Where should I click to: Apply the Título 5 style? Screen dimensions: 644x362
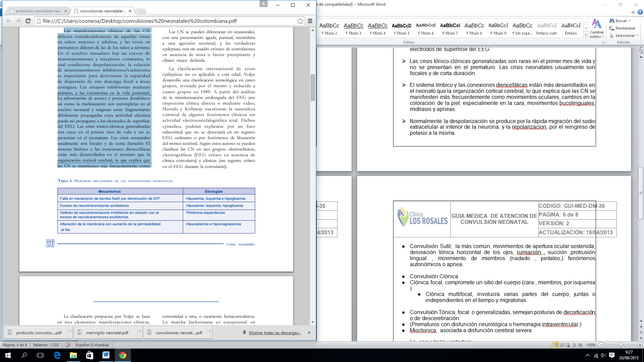pyautogui.click(x=401, y=29)
